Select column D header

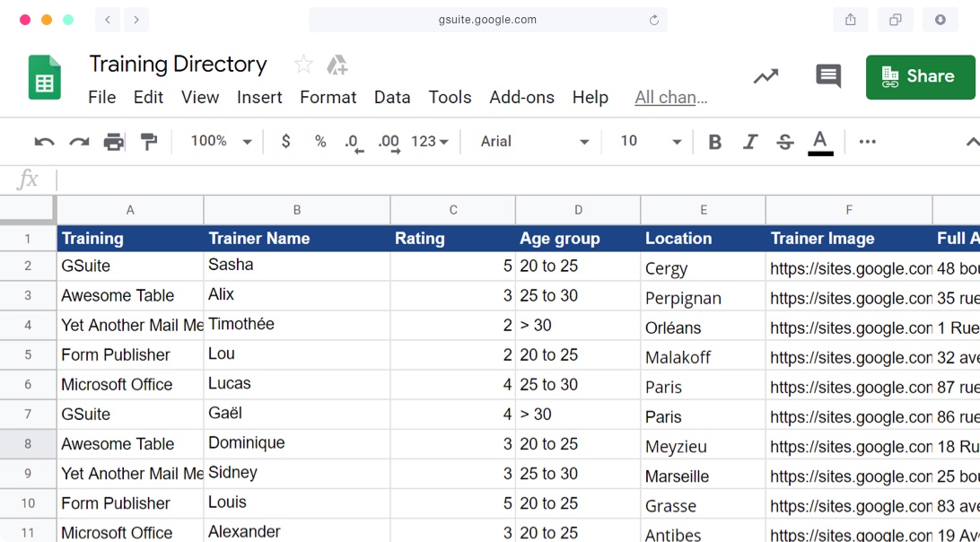[578, 210]
